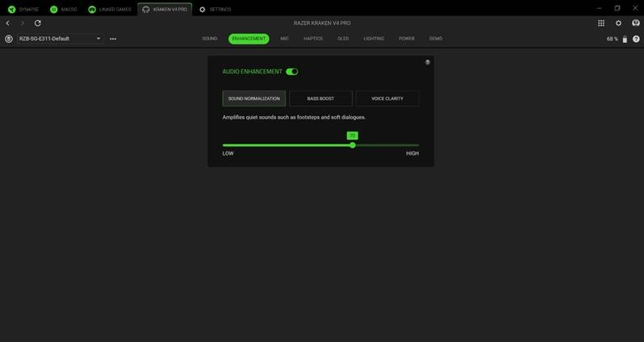This screenshot has width=644, height=342.
Task: Open the three-dot profile options menu
Action: tap(113, 39)
